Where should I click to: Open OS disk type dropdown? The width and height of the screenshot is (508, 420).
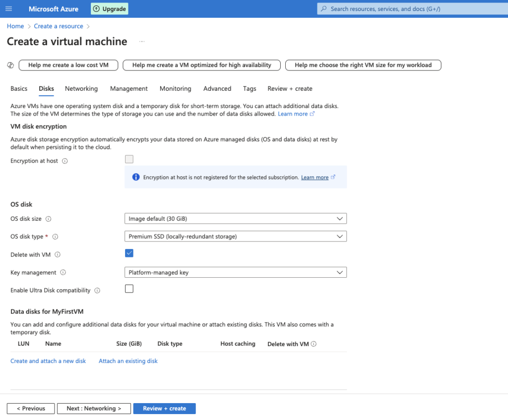[x=236, y=237]
